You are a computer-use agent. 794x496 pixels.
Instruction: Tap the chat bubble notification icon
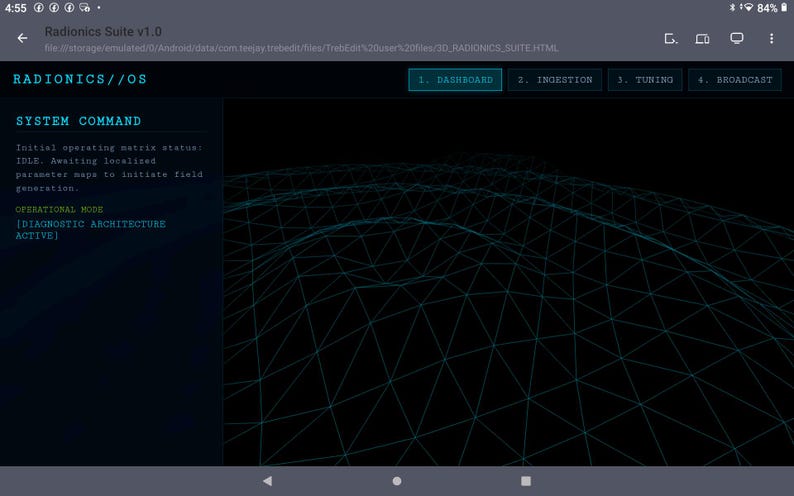click(85, 8)
